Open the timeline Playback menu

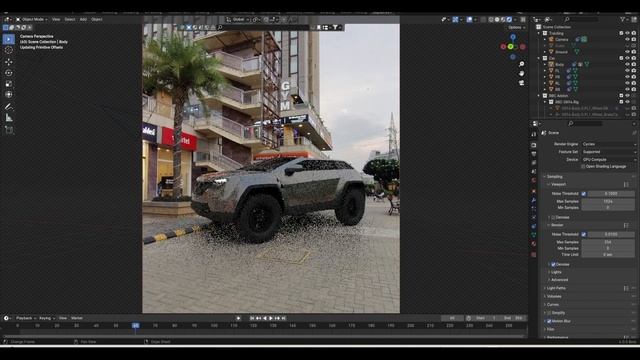(26, 318)
